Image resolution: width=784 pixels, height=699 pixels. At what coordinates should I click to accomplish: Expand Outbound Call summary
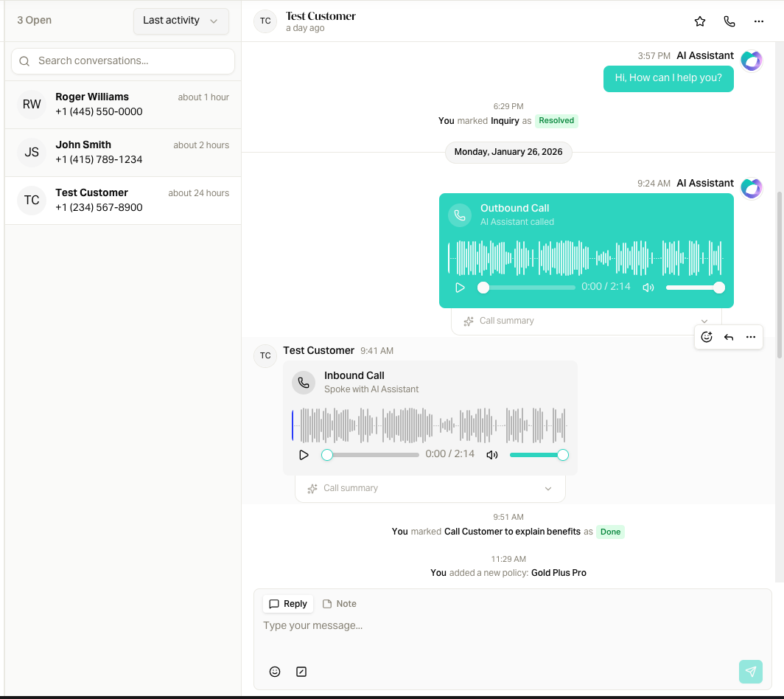coord(586,321)
